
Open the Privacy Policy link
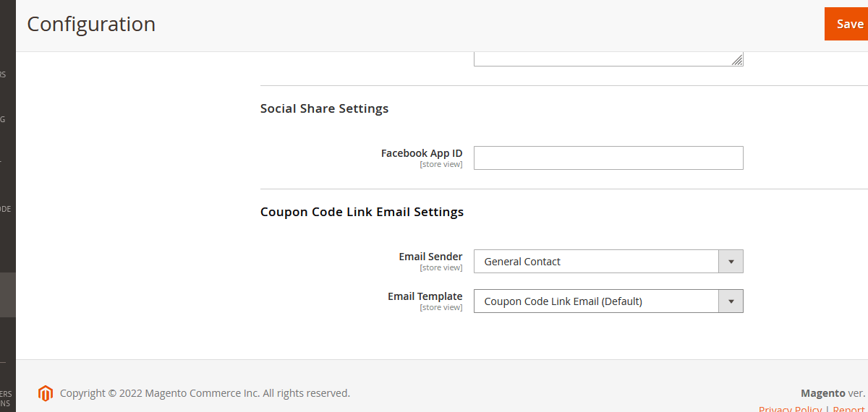[x=790, y=409]
